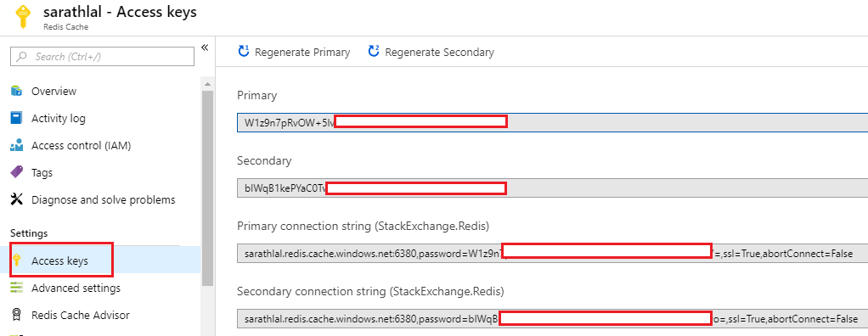
Task: Click the Primary key text field
Action: (552, 123)
